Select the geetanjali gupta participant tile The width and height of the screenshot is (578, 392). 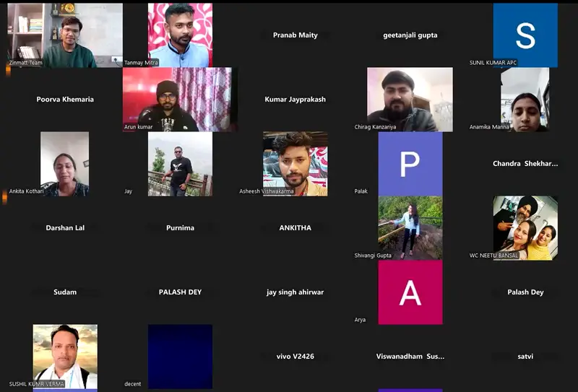[410, 35]
